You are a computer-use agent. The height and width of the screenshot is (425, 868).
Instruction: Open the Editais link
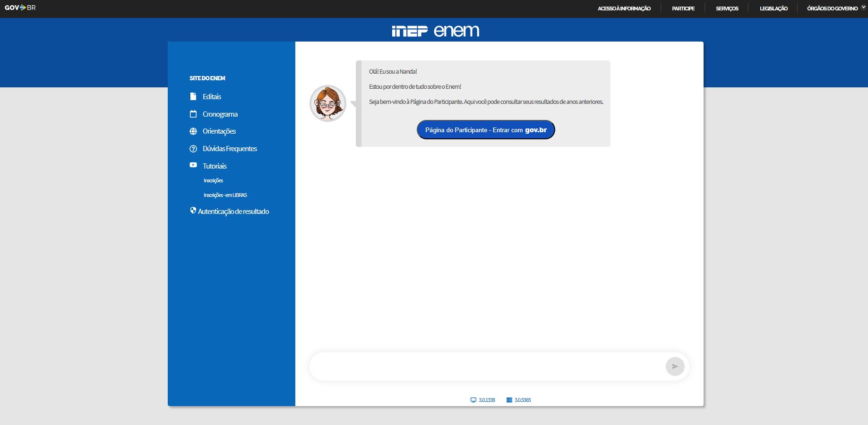[212, 96]
